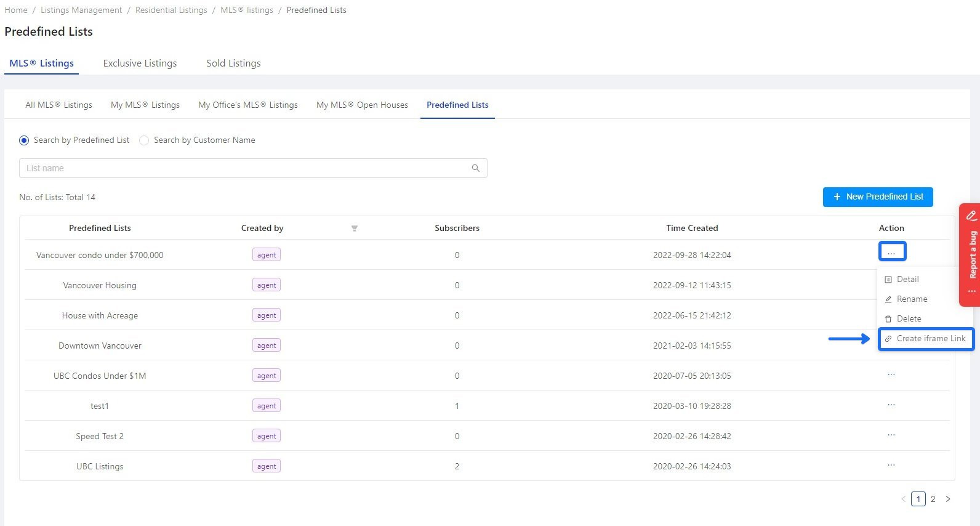Click the Speed Test 2 list name

click(100, 436)
